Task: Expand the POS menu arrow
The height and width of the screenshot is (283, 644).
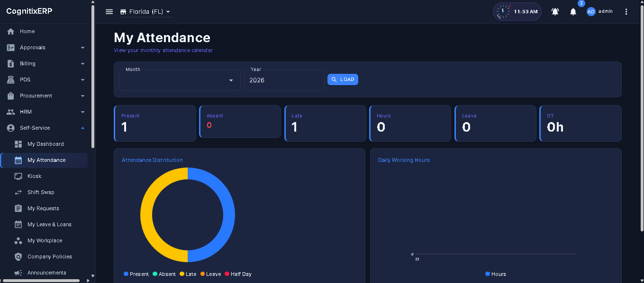Action: coord(82,80)
